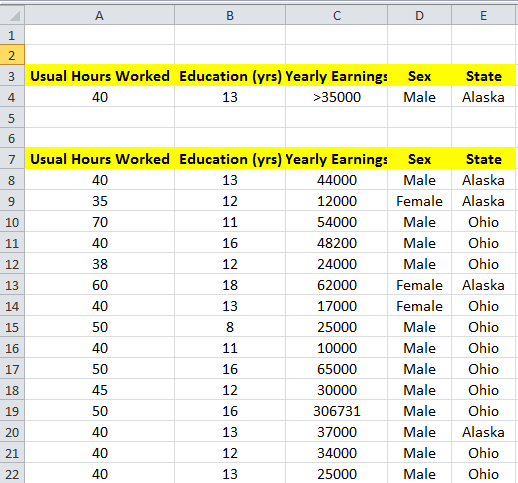Select row 4 header
This screenshot has height=483, width=518.
[x=12, y=97]
